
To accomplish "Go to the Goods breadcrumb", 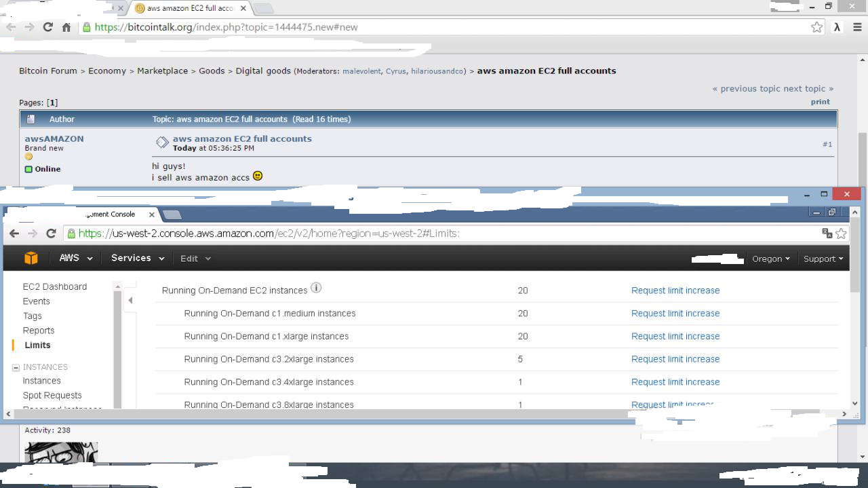I will [x=212, y=71].
